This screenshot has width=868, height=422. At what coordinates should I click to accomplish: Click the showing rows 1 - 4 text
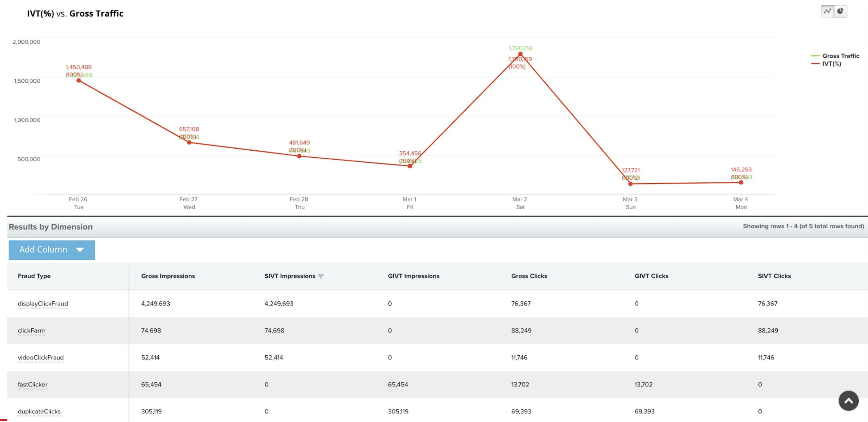(803, 226)
